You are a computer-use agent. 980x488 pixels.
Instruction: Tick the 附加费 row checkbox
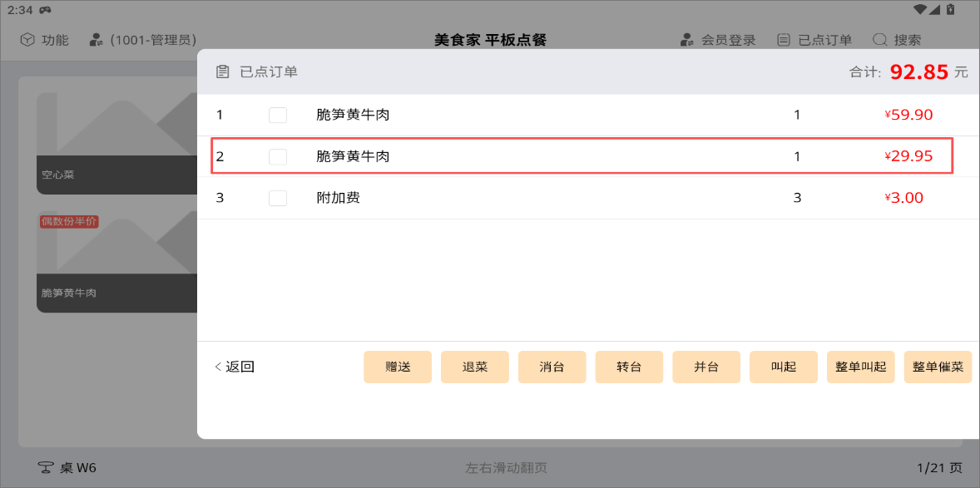point(278,198)
